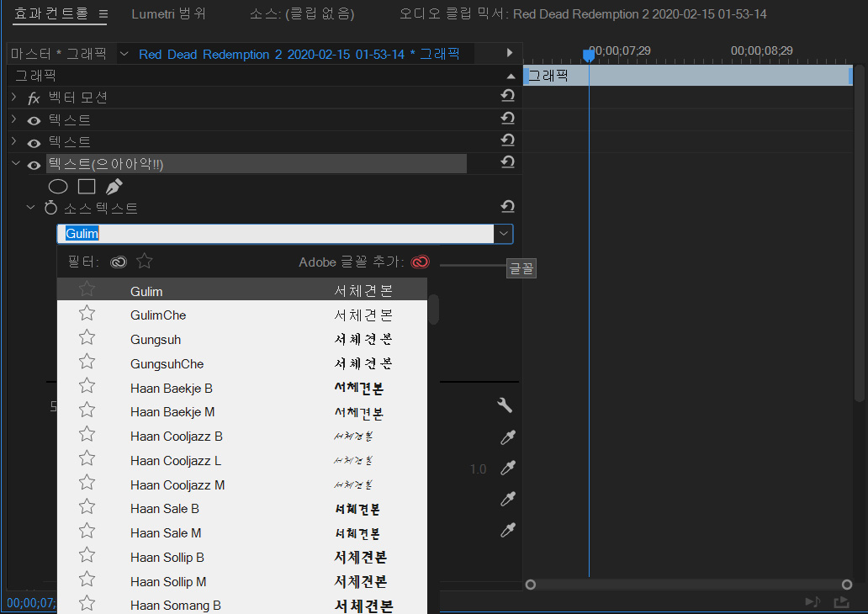
Task: Filter fonts by Adobe Fonts icon
Action: click(x=119, y=262)
